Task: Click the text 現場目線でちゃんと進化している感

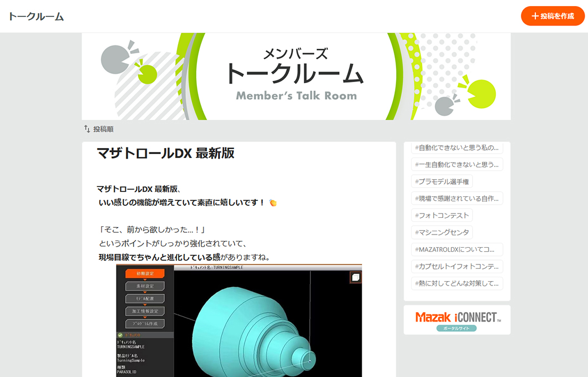Action: tap(159, 257)
